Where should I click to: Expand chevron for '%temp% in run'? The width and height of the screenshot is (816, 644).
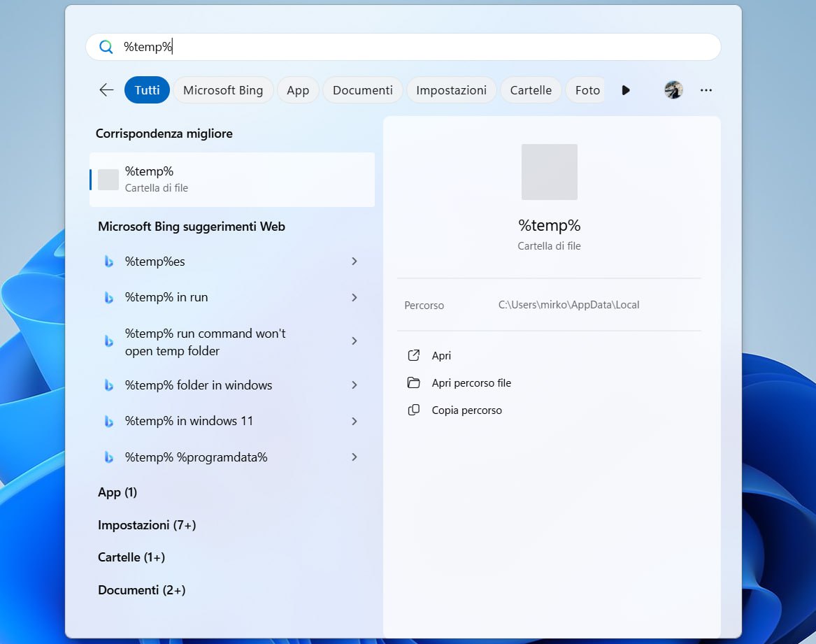[355, 297]
